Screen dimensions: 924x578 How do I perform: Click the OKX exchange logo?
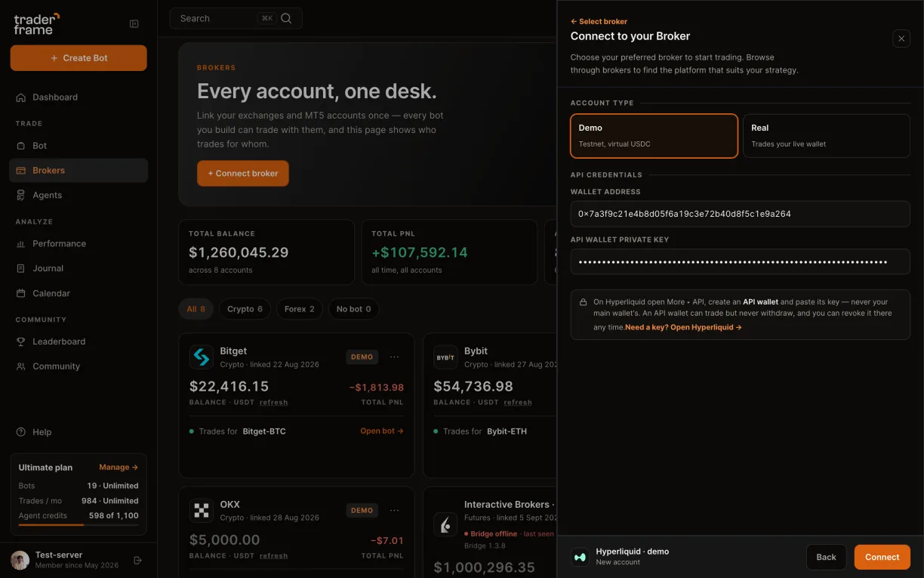click(x=202, y=510)
